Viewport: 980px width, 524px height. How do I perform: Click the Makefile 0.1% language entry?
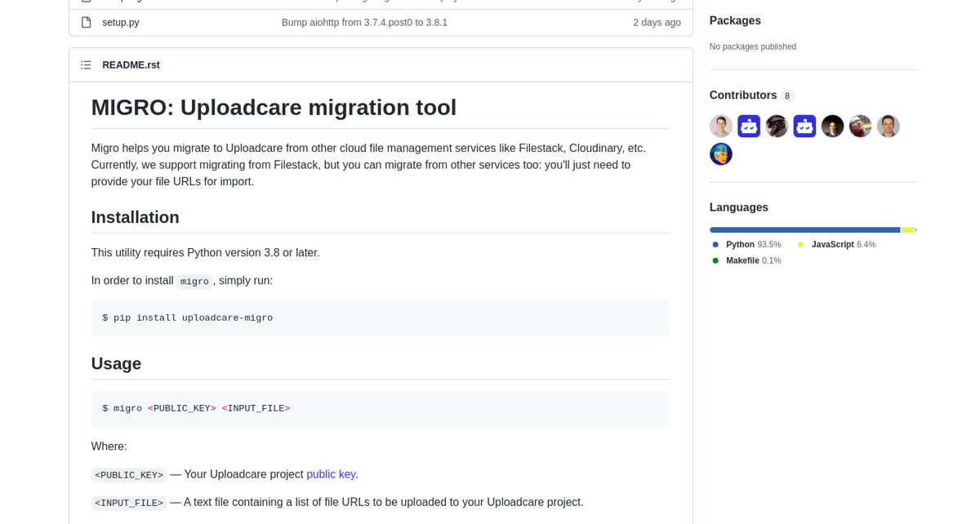(746, 260)
